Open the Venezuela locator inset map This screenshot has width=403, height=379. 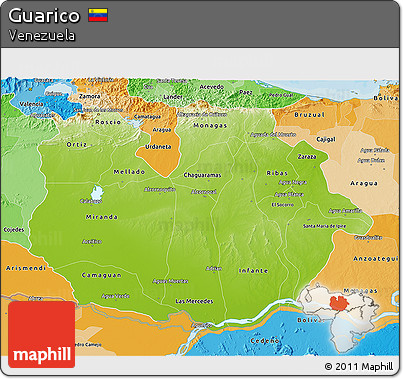pos(338,317)
